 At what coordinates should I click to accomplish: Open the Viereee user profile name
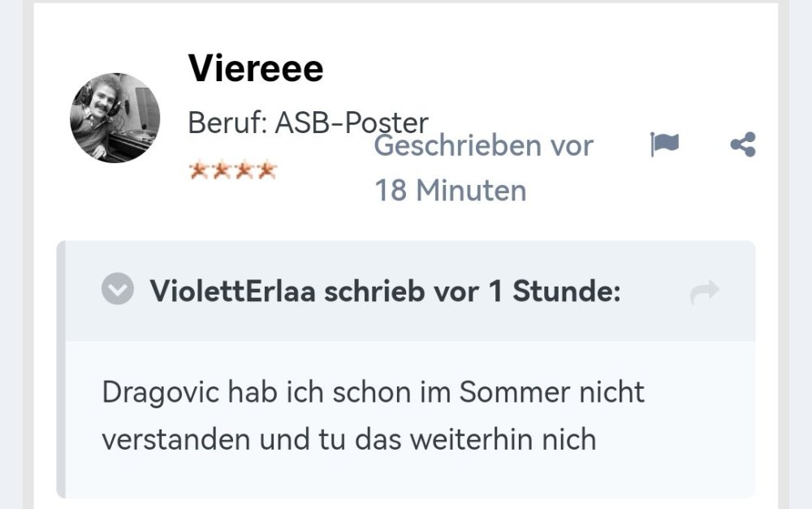click(256, 68)
